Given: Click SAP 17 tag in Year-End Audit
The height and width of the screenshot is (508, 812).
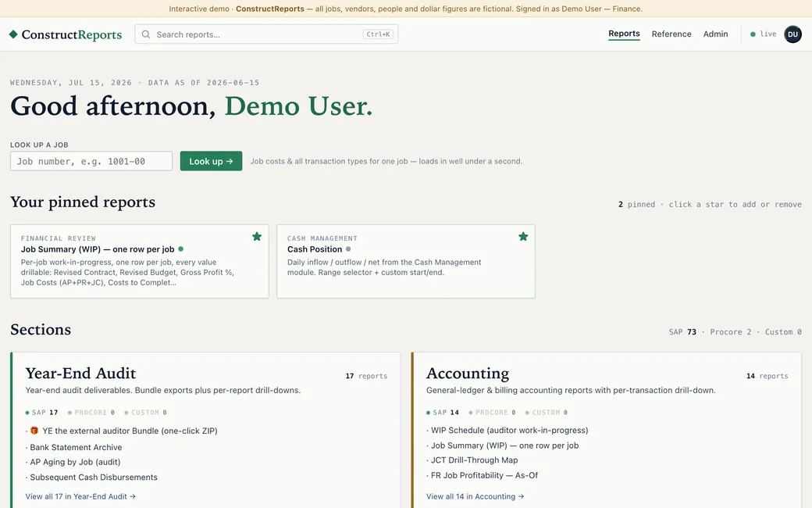Looking at the screenshot, I should coord(41,412).
